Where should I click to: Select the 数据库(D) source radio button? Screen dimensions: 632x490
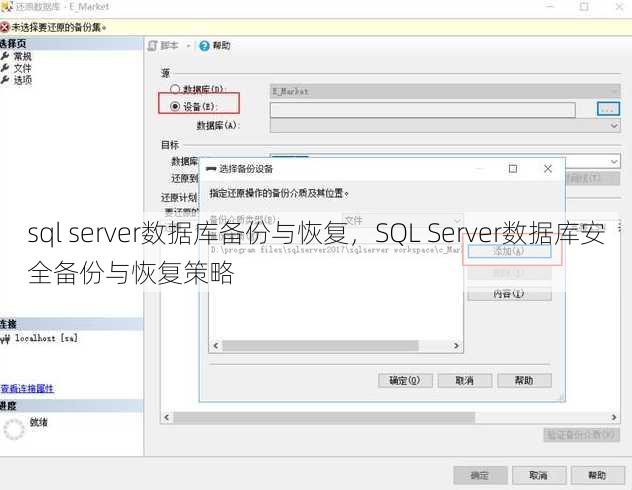coord(175,89)
